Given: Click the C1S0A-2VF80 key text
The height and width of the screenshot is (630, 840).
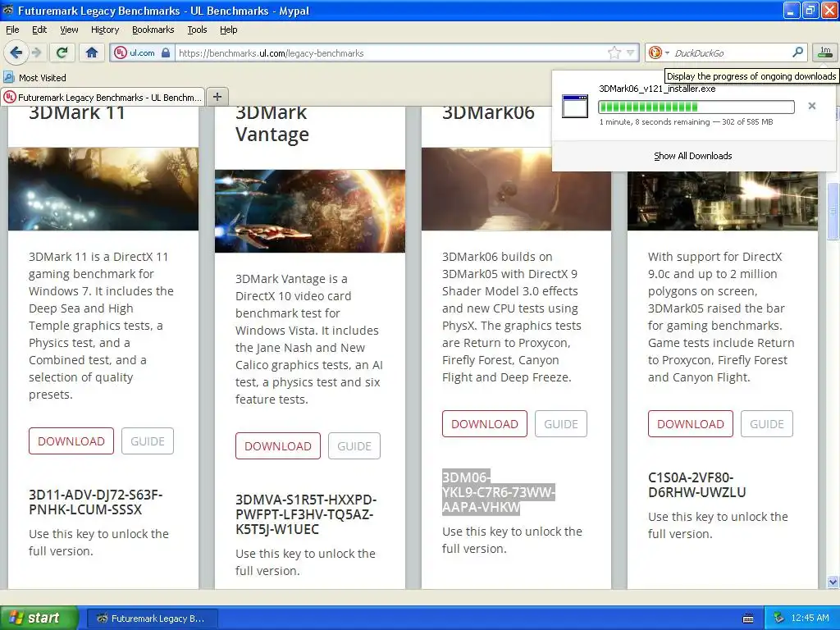Looking at the screenshot, I should pyautogui.click(x=697, y=485).
